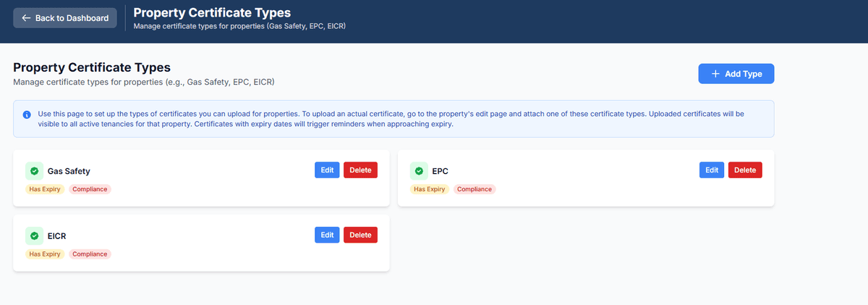Click the EPC card title
This screenshot has width=868, height=305.
tap(441, 171)
